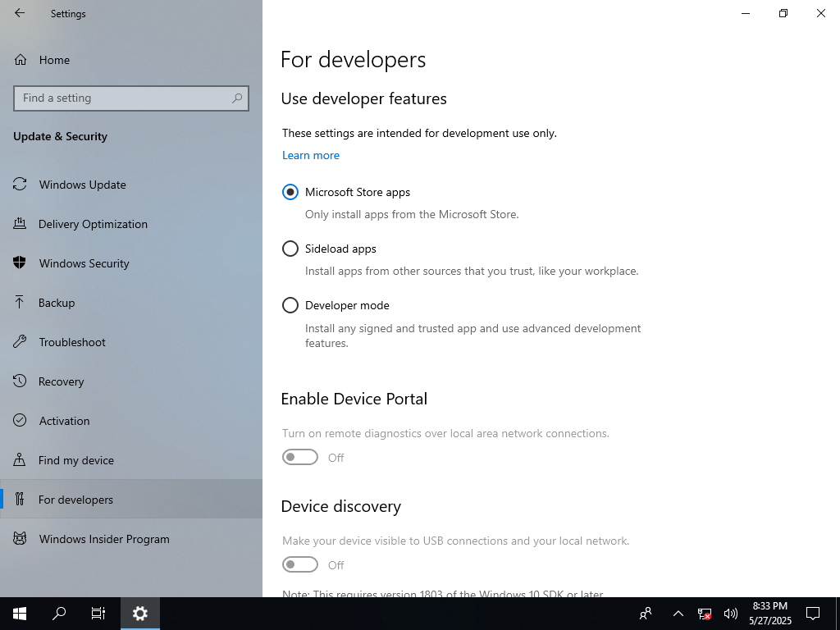Image resolution: width=840 pixels, height=630 pixels.
Task: Enable Developer mode radio button
Action: tap(290, 305)
